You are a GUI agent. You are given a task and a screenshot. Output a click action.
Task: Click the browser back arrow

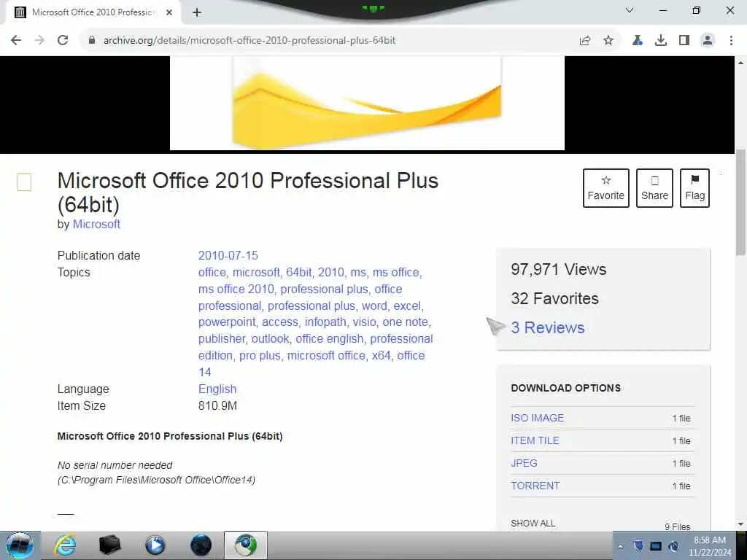(16, 41)
